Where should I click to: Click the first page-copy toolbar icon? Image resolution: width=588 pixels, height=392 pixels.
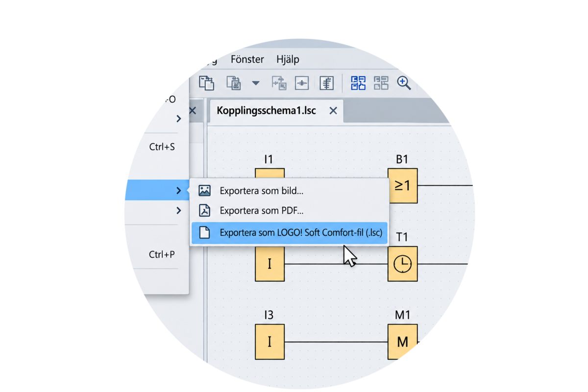(206, 83)
